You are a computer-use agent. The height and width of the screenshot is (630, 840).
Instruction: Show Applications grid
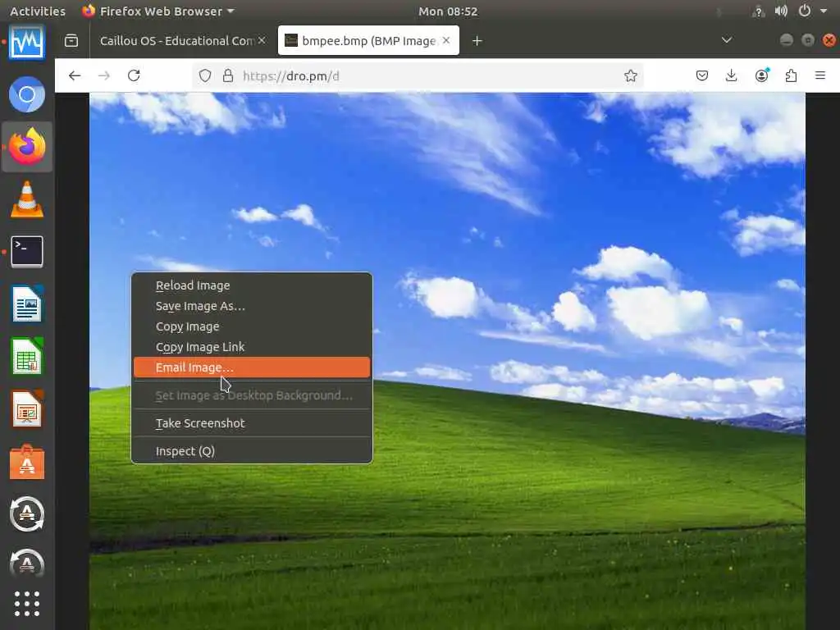pyautogui.click(x=27, y=605)
